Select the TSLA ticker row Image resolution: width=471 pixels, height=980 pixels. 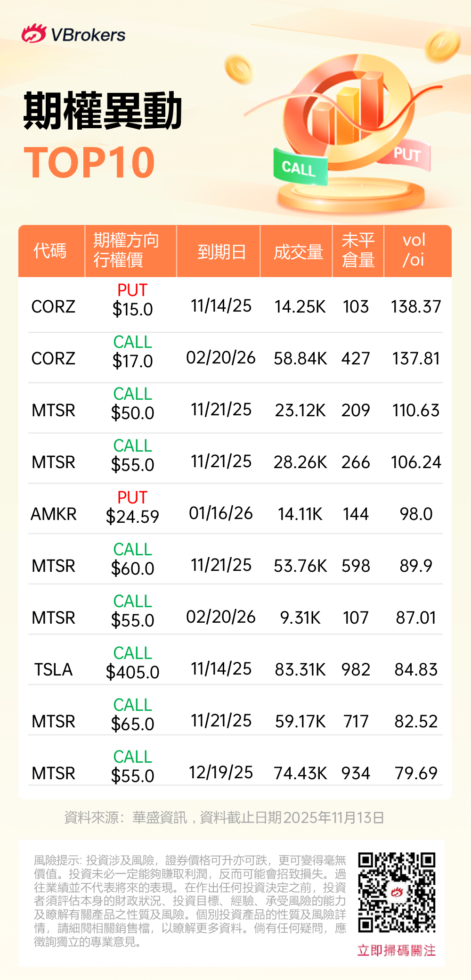tap(53, 669)
